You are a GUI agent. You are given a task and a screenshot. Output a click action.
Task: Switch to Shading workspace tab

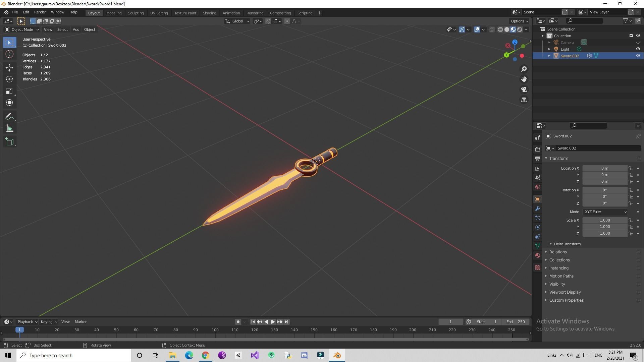click(x=209, y=13)
